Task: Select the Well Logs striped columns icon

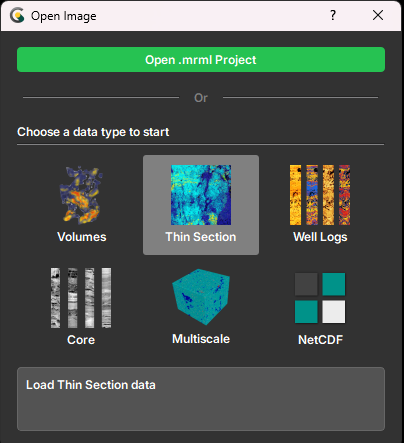Action: [x=320, y=195]
